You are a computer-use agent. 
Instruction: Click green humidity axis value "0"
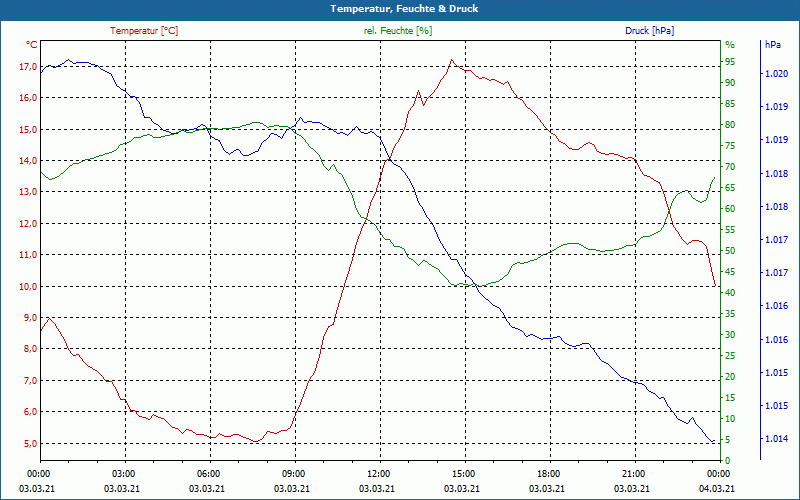(728, 461)
